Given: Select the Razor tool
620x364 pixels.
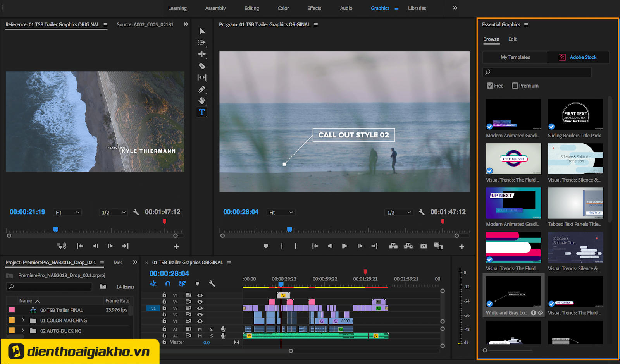Looking at the screenshot, I should point(202,66).
